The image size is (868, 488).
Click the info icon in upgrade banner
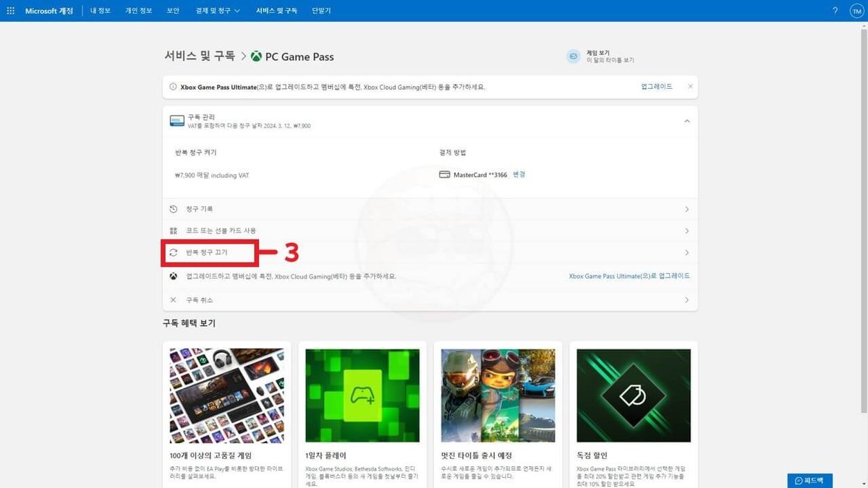point(173,87)
